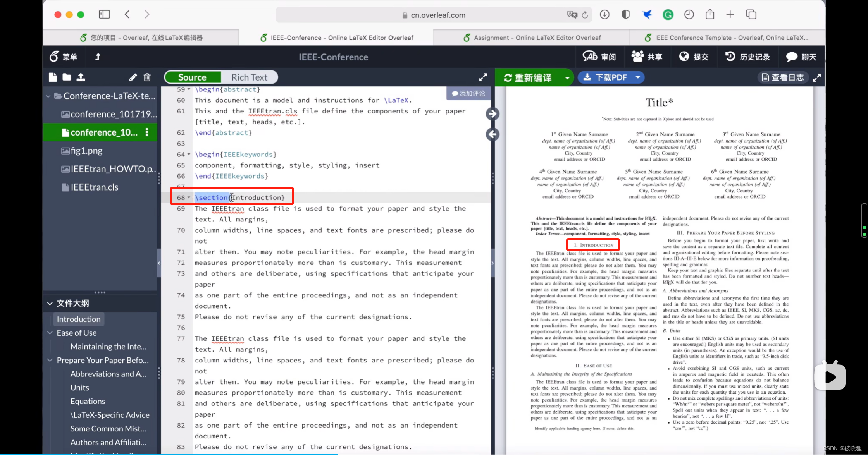Open the Overleaf 菜单 (menu) panel
The height and width of the screenshot is (455, 868).
pyautogui.click(x=64, y=57)
